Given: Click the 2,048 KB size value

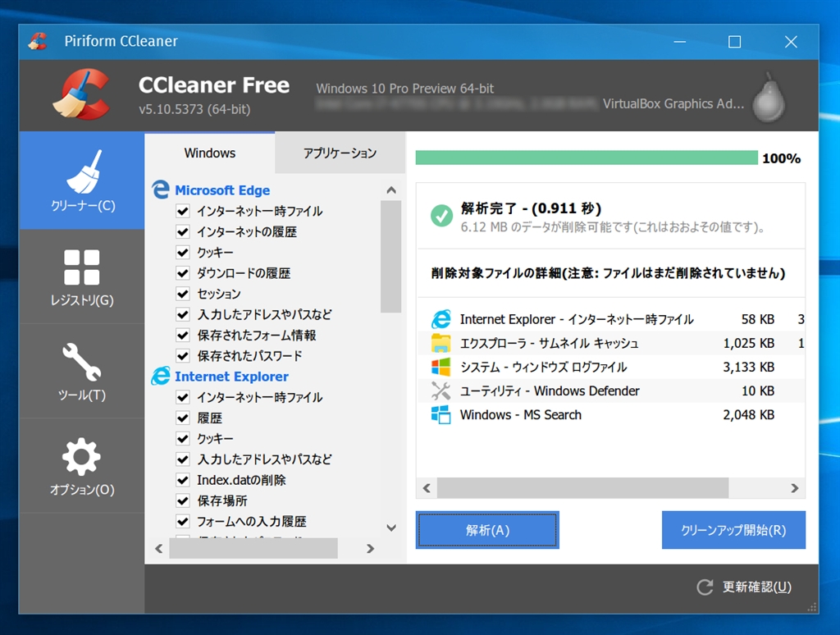Looking at the screenshot, I should pyautogui.click(x=749, y=415).
